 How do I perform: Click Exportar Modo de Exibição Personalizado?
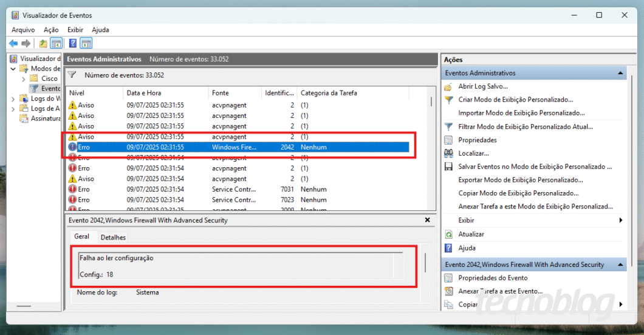521,180
